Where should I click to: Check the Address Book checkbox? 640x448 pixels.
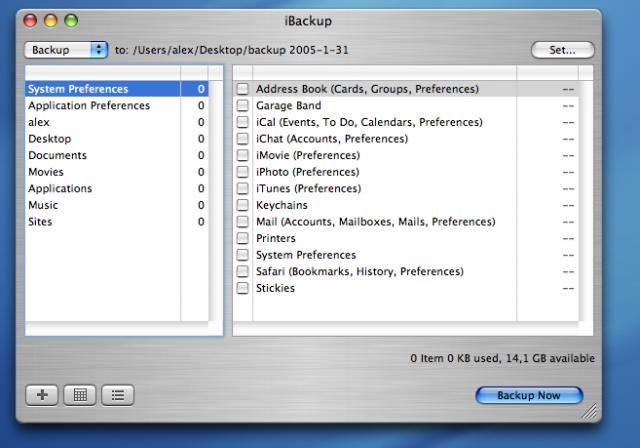click(x=242, y=89)
